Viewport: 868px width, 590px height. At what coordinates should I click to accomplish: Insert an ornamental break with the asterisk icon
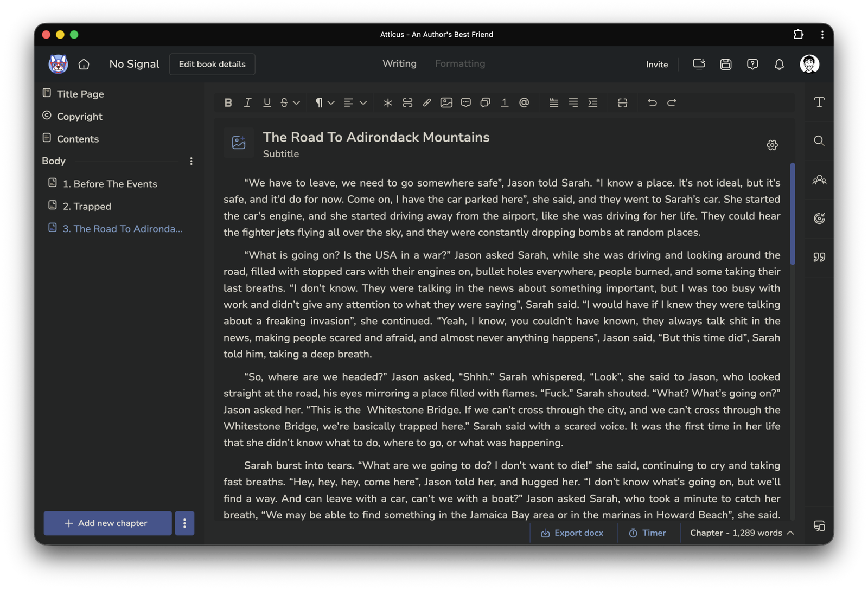[388, 102]
